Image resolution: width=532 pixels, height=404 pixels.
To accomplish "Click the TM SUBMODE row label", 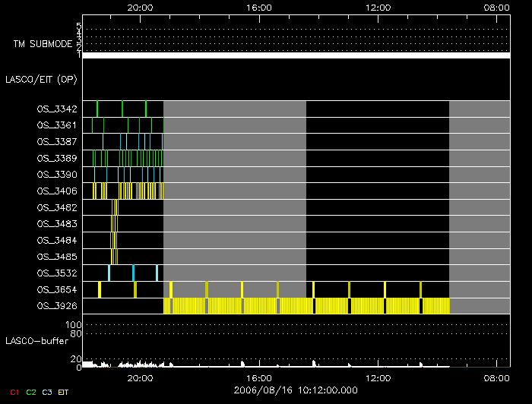I will tap(42, 43).
